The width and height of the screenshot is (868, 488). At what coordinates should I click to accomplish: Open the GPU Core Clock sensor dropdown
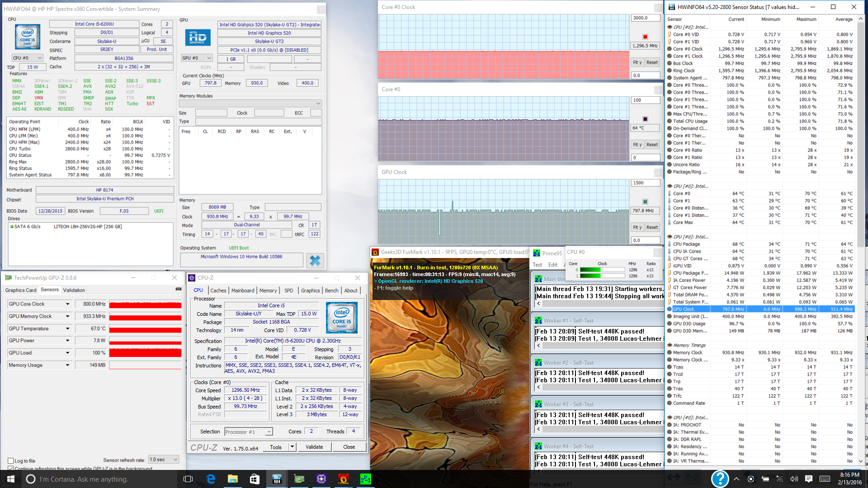click(x=68, y=304)
